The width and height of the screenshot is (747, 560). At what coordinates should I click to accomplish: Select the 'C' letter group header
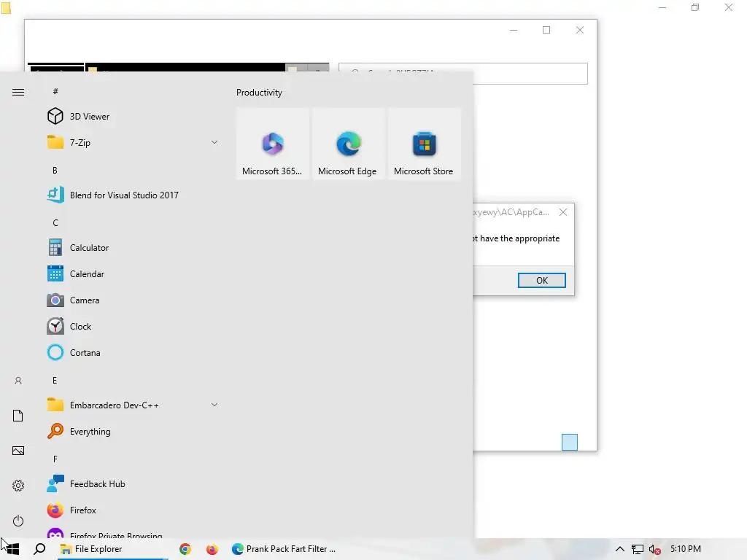(x=55, y=223)
